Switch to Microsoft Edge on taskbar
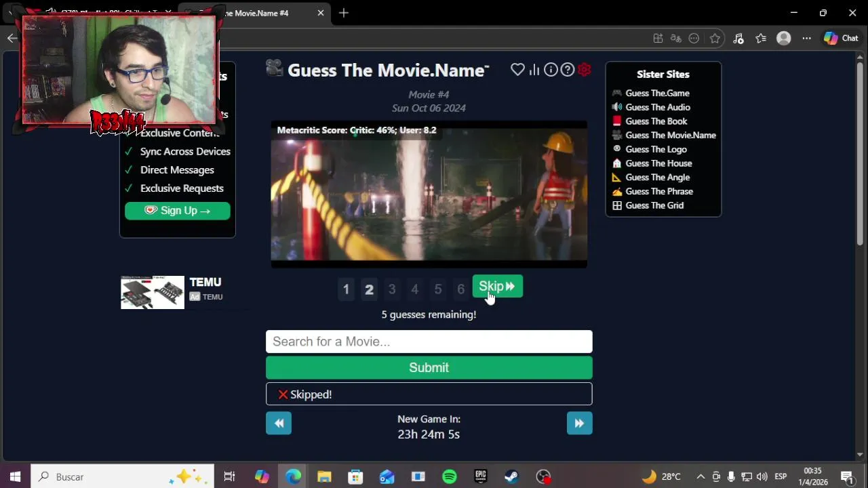 tap(293, 476)
